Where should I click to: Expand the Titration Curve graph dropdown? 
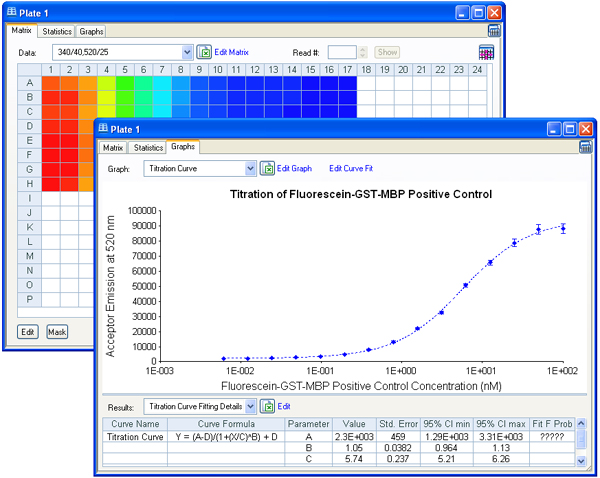pyautogui.click(x=250, y=168)
